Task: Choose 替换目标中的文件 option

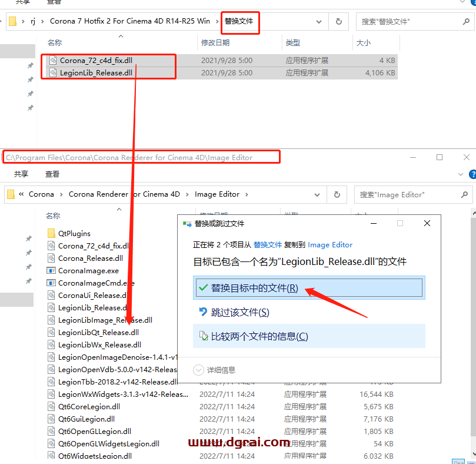Action: (254, 288)
